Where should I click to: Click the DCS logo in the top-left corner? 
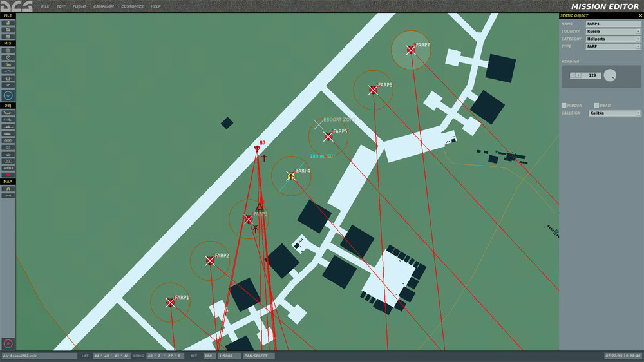[x=17, y=6]
